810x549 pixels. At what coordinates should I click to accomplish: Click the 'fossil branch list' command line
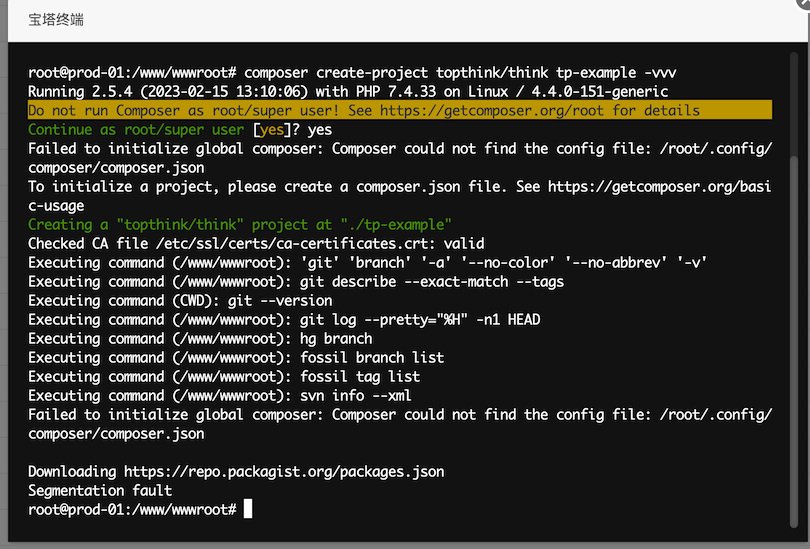[x=236, y=357]
